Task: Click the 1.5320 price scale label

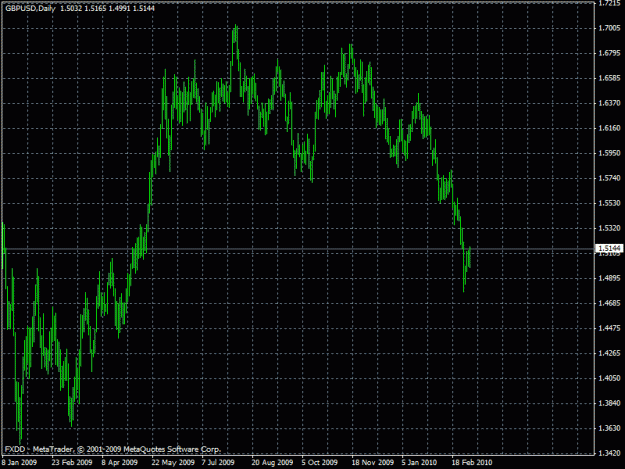Action: point(610,228)
